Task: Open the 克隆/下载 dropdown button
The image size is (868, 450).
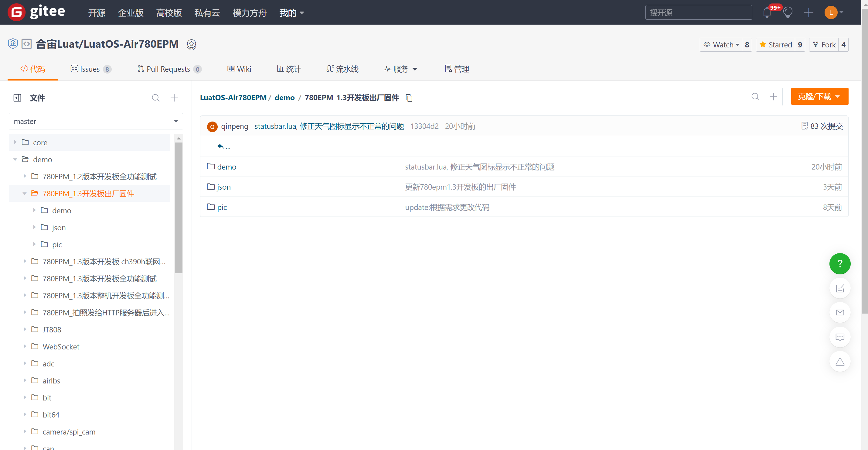Action: [819, 97]
